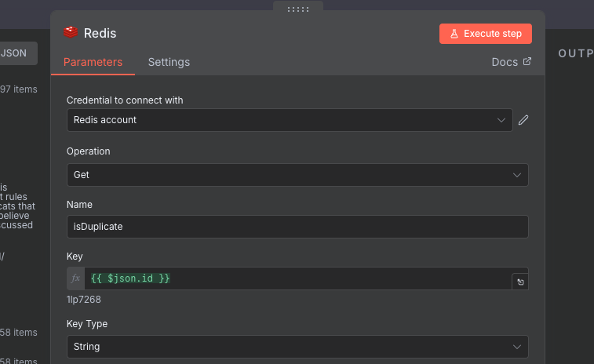
Task: Open the Docs link
Action: (x=511, y=62)
